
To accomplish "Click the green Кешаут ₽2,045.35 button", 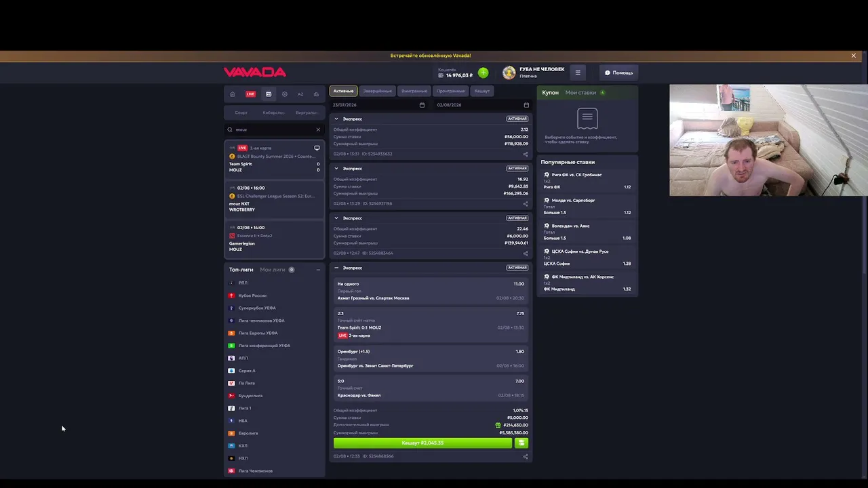I will tap(423, 443).
